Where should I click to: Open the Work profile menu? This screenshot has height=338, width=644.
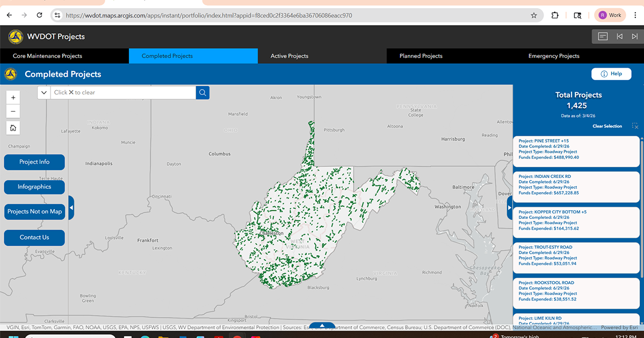click(610, 15)
